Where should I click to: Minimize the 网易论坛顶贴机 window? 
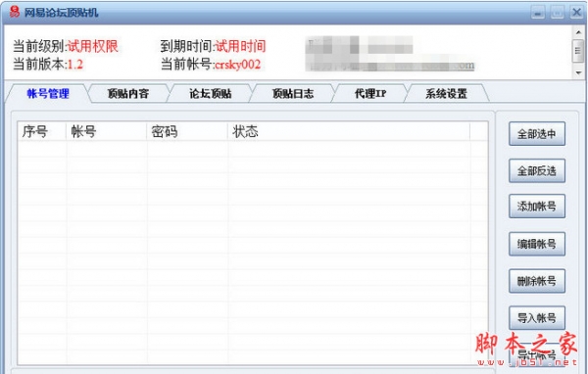538,13
